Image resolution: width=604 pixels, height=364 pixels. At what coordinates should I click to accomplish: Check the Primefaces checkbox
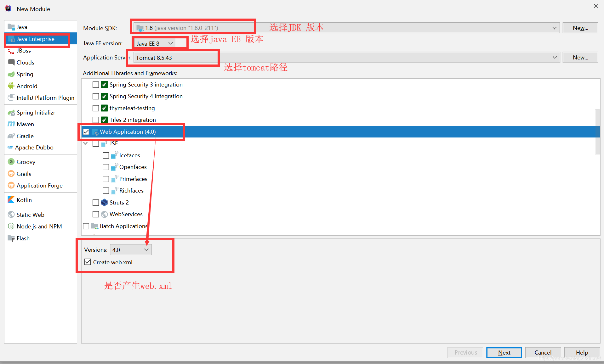106,179
